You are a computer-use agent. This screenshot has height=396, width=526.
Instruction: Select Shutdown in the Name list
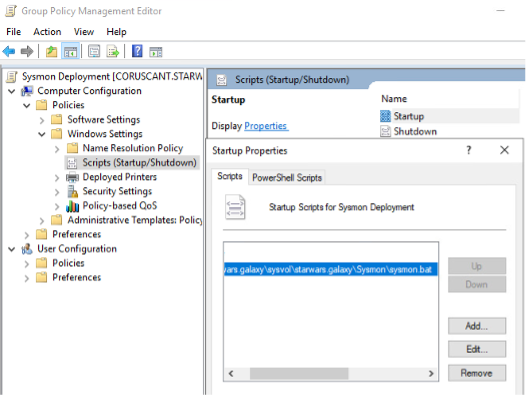415,132
